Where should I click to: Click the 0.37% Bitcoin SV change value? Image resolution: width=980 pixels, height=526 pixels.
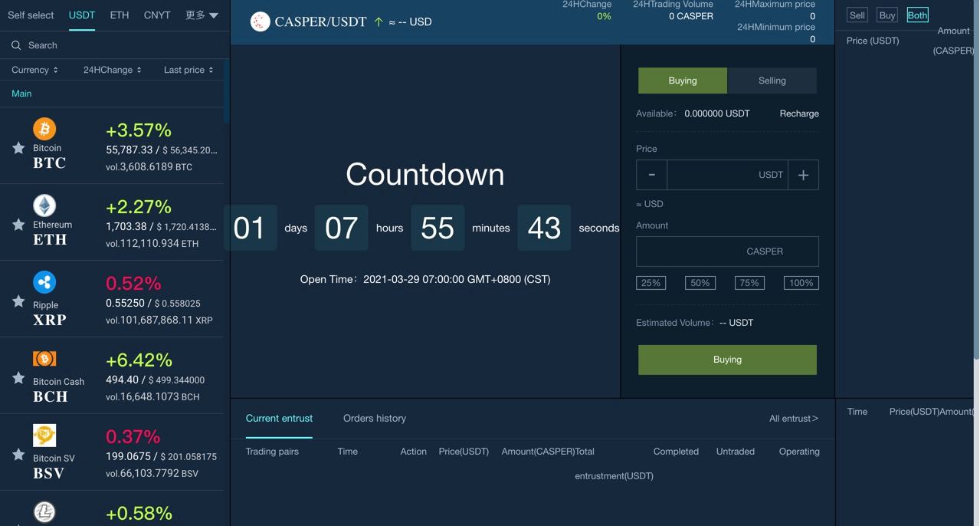tap(133, 436)
